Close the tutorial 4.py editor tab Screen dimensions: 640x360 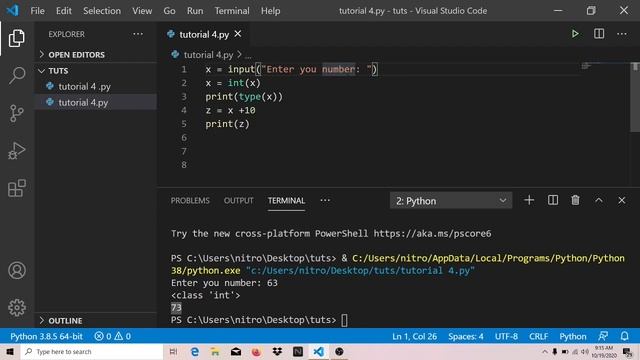238,34
